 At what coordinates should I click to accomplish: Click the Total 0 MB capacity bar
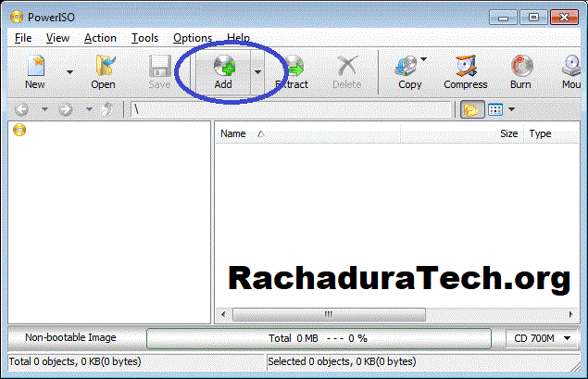[x=319, y=338]
